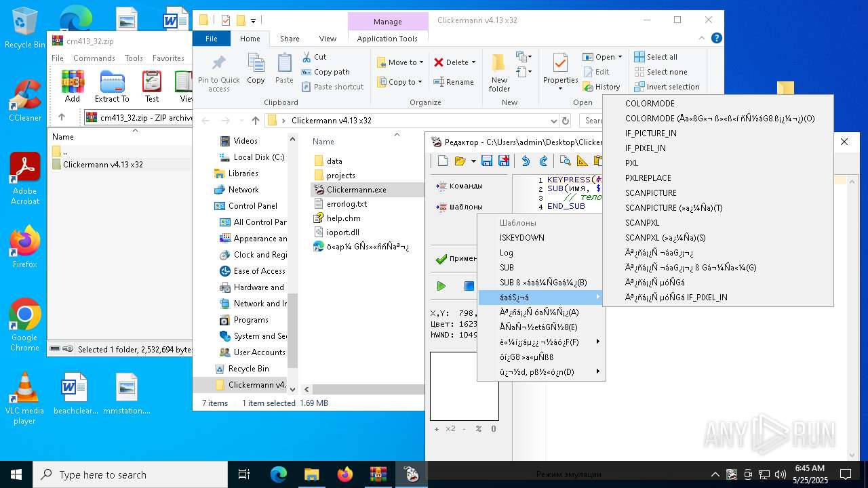This screenshot has width=868, height=488.
Task: Click Rename in the Organize group
Action: [x=454, y=82]
